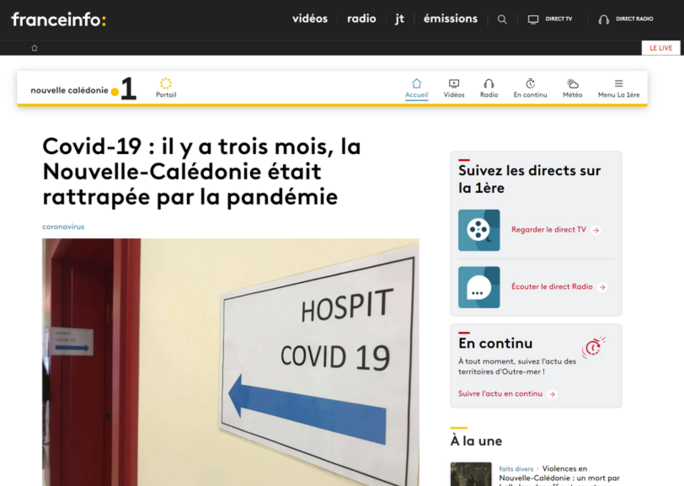Click the Météo cloud icon
The width and height of the screenshot is (684, 486).
(x=572, y=84)
